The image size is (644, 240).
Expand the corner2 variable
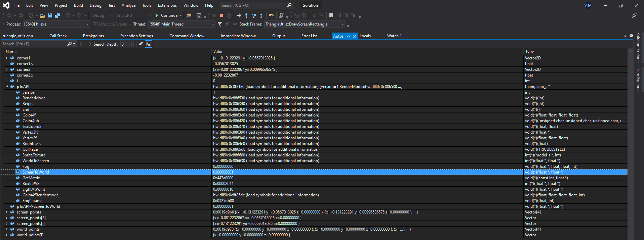click(x=7, y=69)
